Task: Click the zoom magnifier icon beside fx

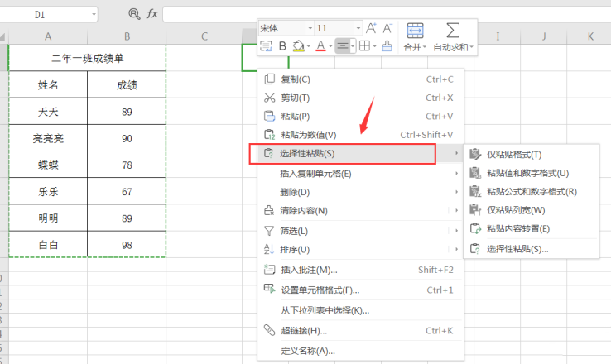Action: click(x=134, y=14)
